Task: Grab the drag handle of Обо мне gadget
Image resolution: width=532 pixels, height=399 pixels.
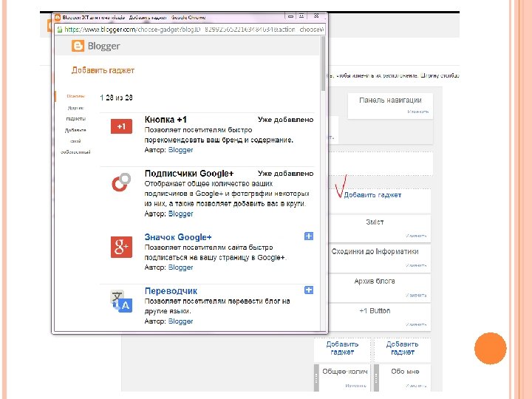Action: click(x=376, y=378)
